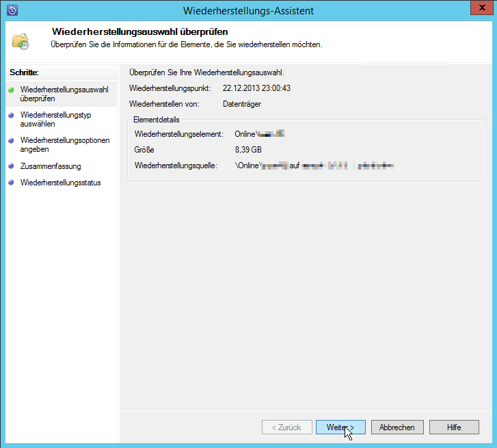Open help via the Hilfe button
Viewport: 497px width, 448px height.
pyautogui.click(x=454, y=427)
